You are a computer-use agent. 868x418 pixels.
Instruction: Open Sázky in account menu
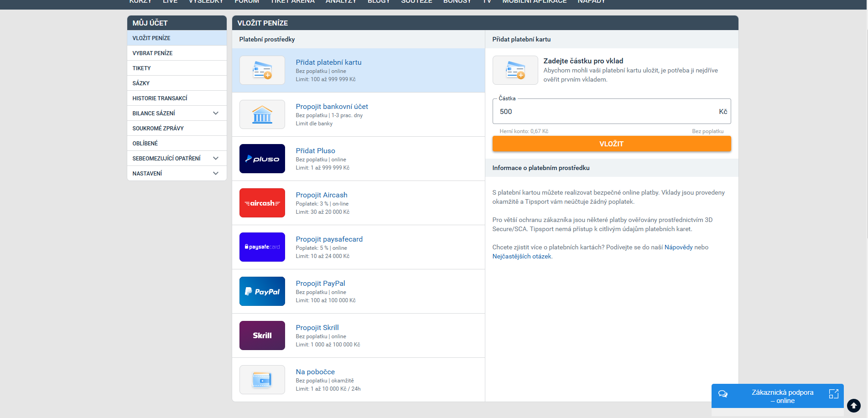[x=177, y=83]
